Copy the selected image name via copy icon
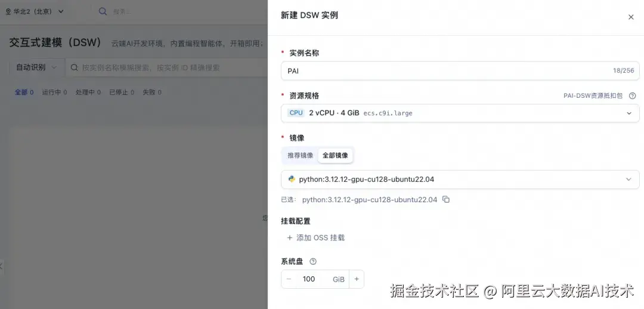Screen dimensions: 644x309 (x=446, y=200)
